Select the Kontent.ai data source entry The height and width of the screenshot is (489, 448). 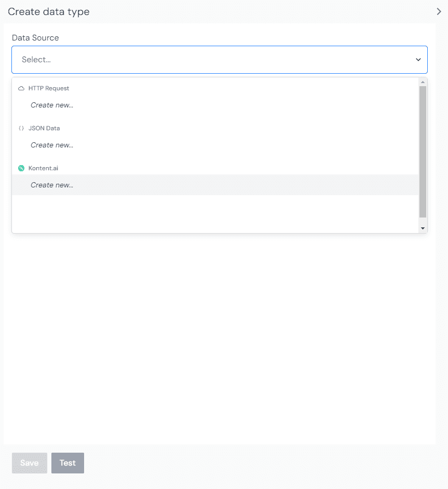[x=44, y=168]
